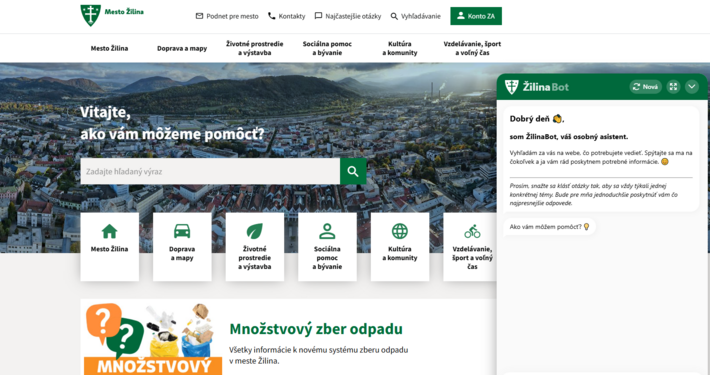
Task: Click the magnifier icon beside Vyhľadávanie
Action: [x=394, y=16]
